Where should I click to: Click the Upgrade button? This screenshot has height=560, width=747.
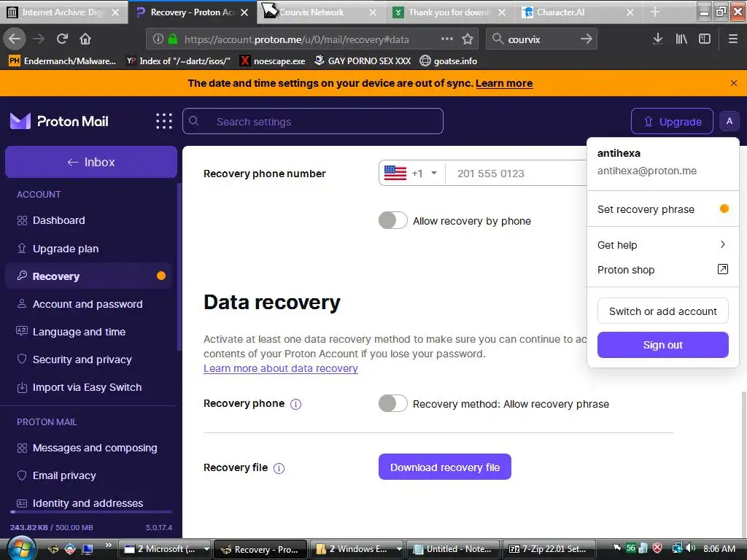(672, 122)
